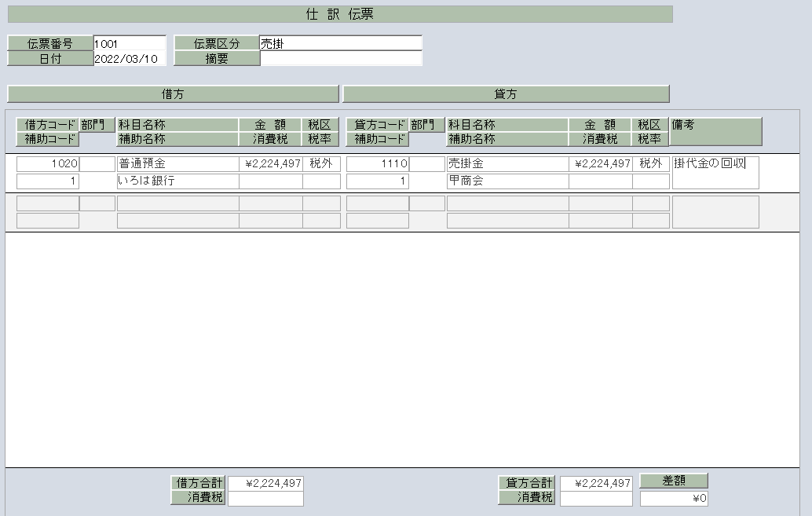Focus the empty 摘要 input field
The image size is (812, 516).
coord(340,59)
